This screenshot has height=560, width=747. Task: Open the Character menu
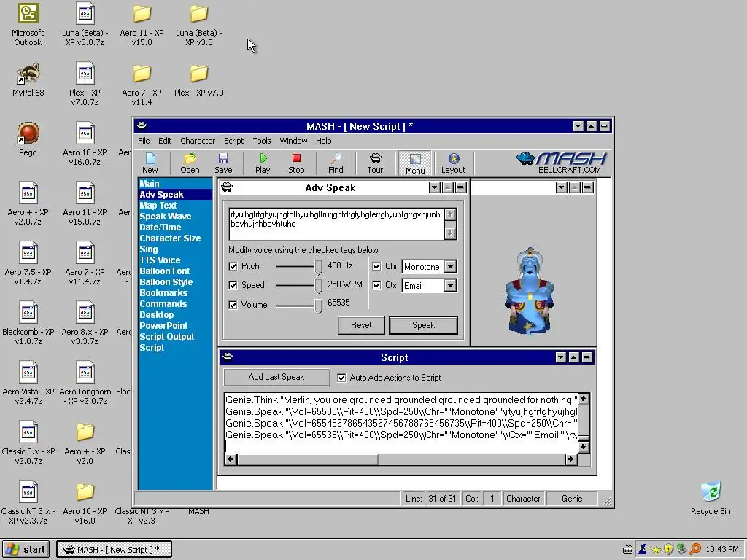pos(198,141)
